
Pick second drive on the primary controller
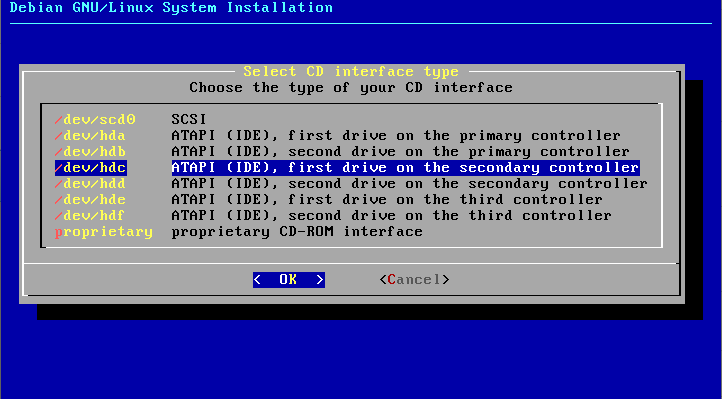pyautogui.click(x=401, y=151)
